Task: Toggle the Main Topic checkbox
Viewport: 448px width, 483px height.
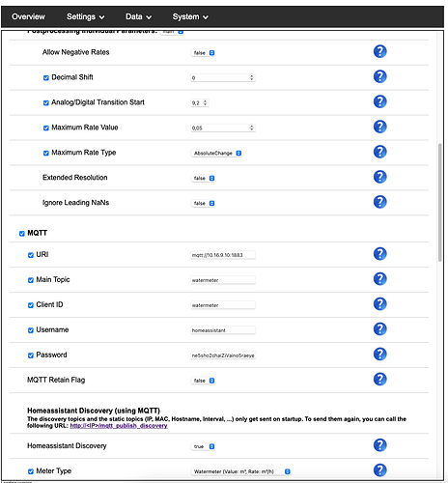Action: click(31, 280)
